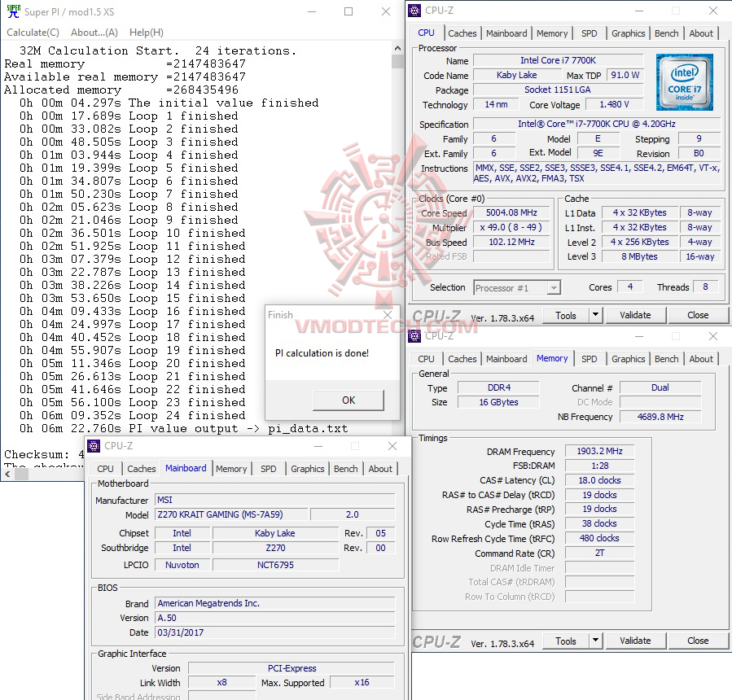Screen dimensions: 732x700
Task: Click OK in the Finish dialog
Action: pos(348,400)
